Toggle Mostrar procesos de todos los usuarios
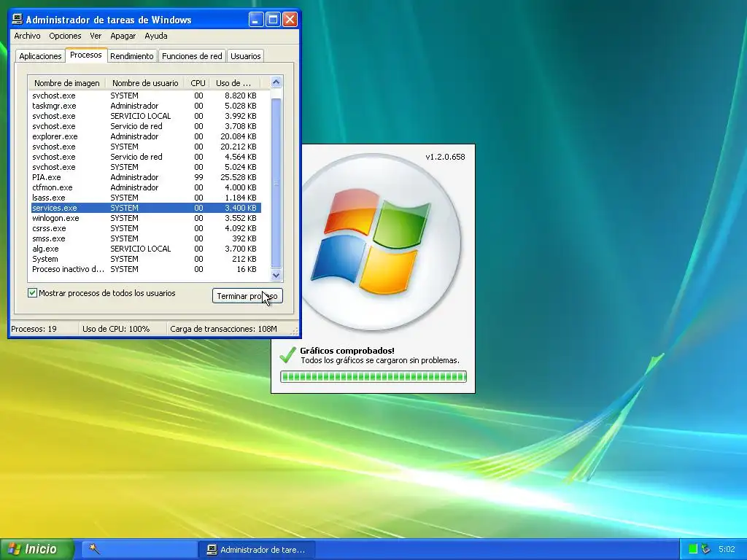This screenshot has height=560, width=747. tap(32, 293)
